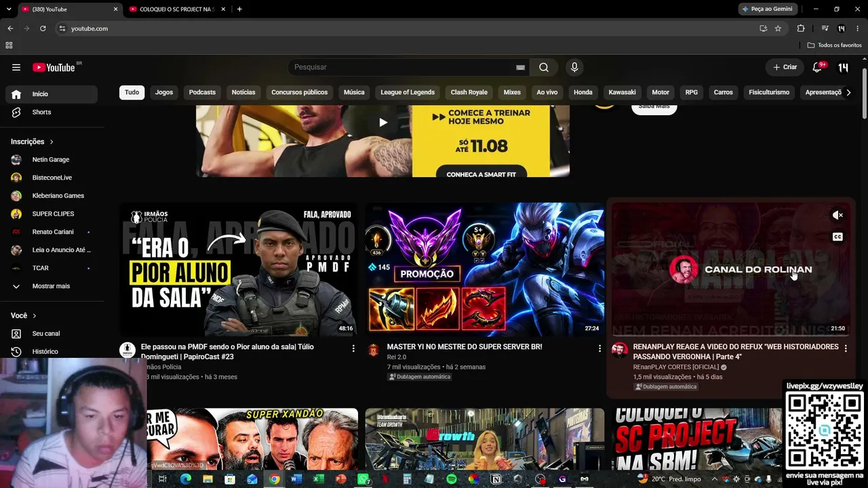This screenshot has width=868, height=488.
Task: Select the League of Legends chip
Action: [408, 92]
